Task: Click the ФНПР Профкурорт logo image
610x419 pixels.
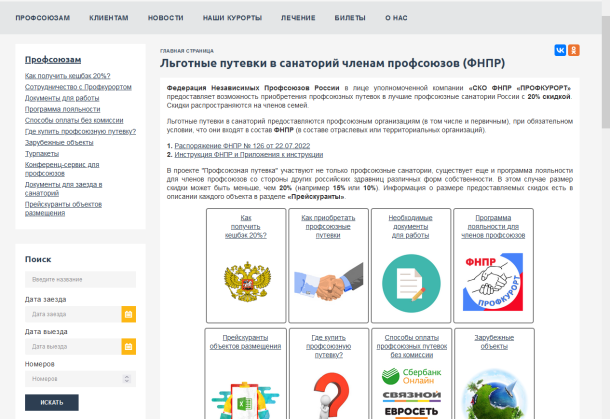Action: point(493,282)
